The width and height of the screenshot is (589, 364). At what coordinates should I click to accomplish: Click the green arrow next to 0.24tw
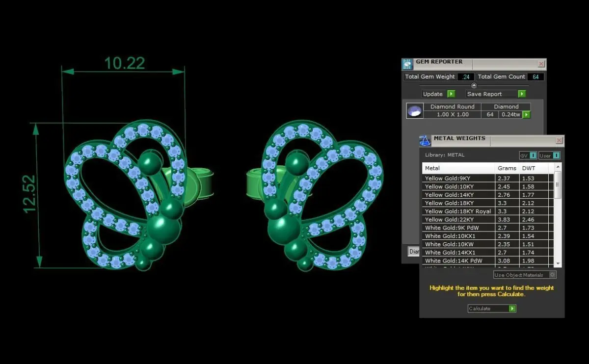pyautogui.click(x=526, y=115)
